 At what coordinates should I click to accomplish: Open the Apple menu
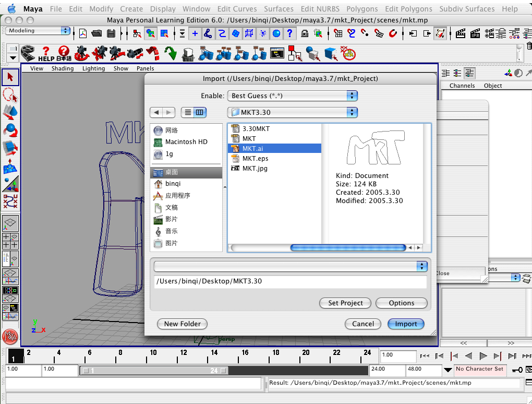click(x=11, y=8)
